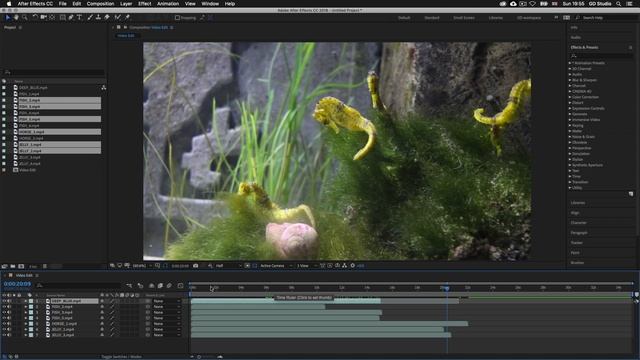Click the Effects & Presets search field
This screenshot has width=640, height=360.
tap(601, 56)
